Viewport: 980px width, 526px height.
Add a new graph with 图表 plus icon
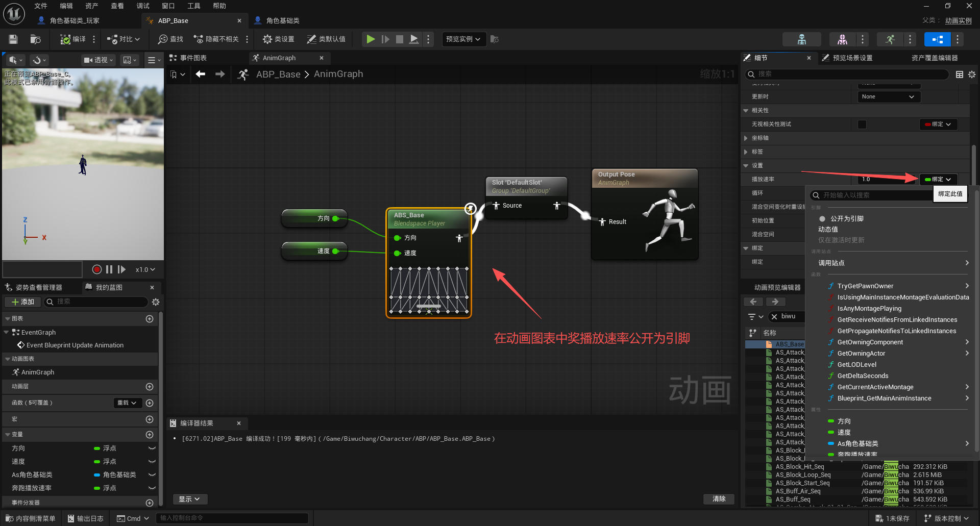point(150,319)
